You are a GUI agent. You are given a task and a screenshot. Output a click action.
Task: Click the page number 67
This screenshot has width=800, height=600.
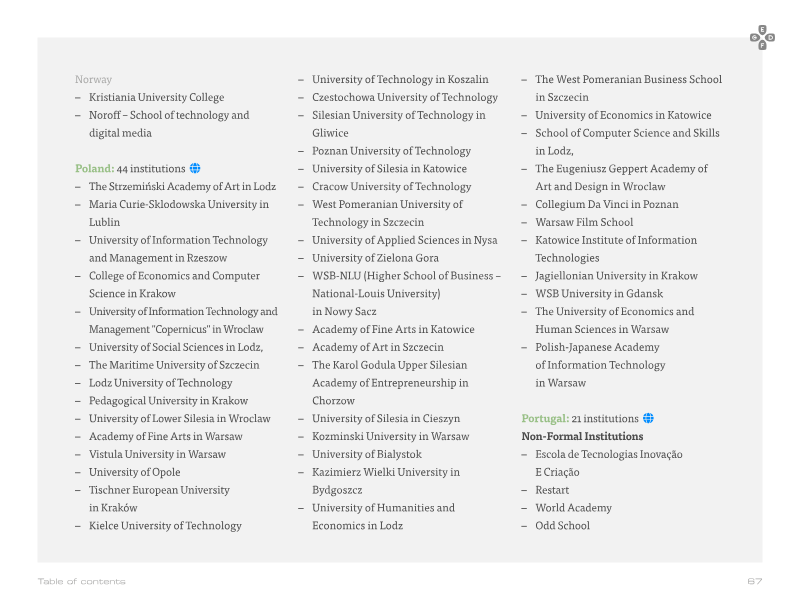coord(755,581)
